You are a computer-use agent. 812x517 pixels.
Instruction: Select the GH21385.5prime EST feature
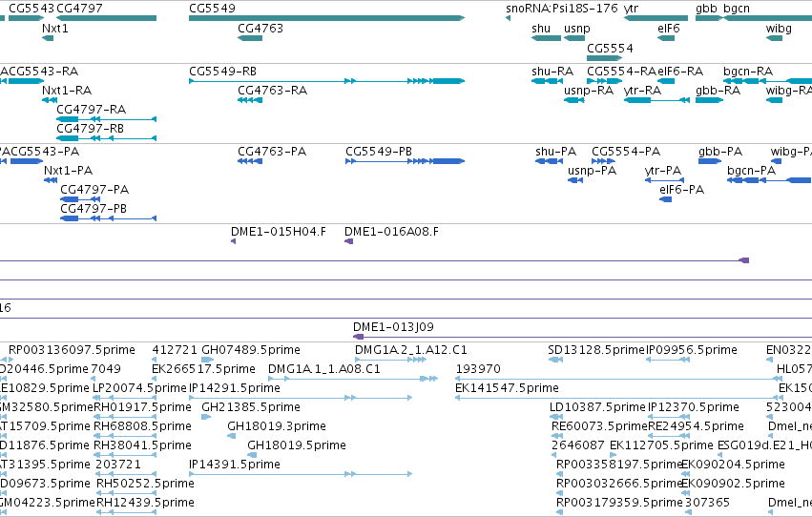205,417
